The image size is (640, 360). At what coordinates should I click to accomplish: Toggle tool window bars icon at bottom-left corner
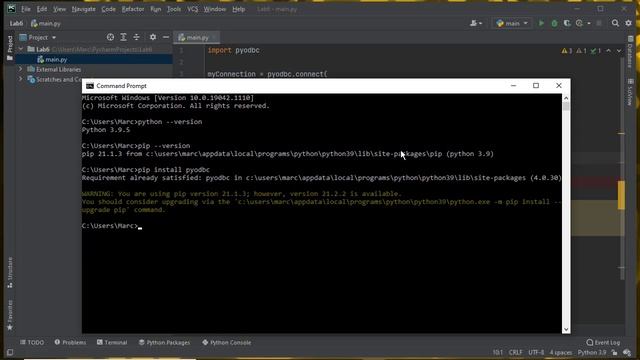(x=10, y=352)
